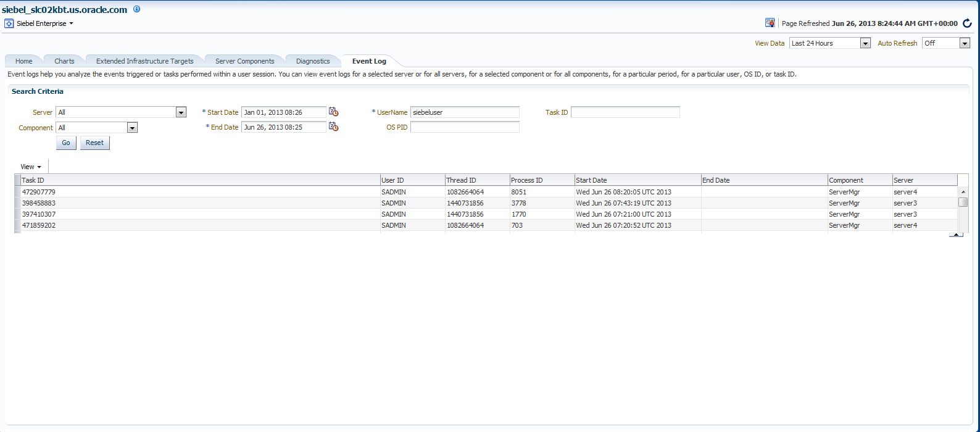
Task: Click the Go button
Action: 66,143
